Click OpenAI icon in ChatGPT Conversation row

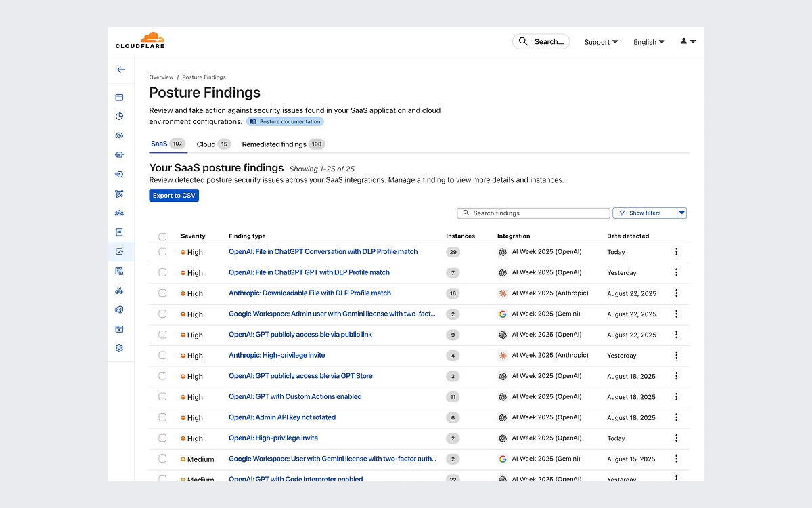point(503,252)
